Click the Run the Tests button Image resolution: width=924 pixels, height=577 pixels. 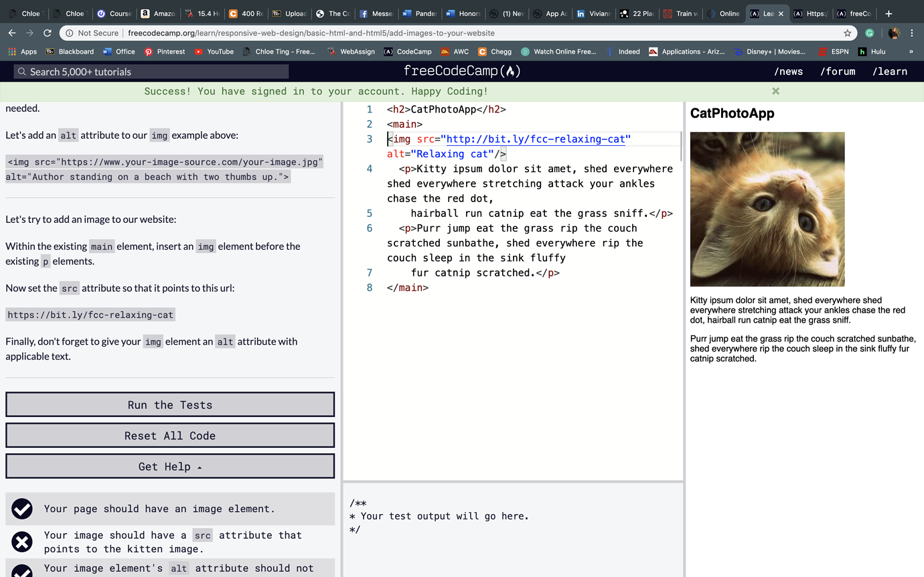(169, 404)
